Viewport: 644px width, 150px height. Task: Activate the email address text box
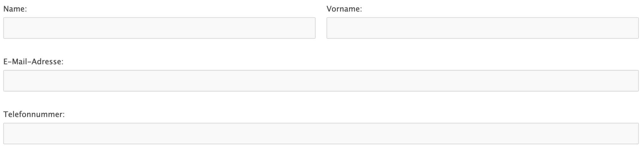tap(321, 81)
